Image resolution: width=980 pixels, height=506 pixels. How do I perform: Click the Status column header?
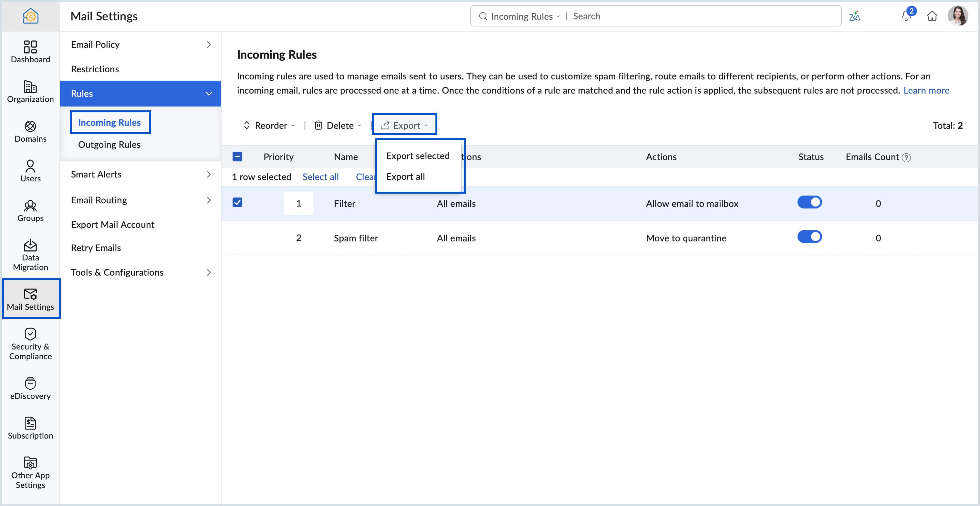[811, 157]
